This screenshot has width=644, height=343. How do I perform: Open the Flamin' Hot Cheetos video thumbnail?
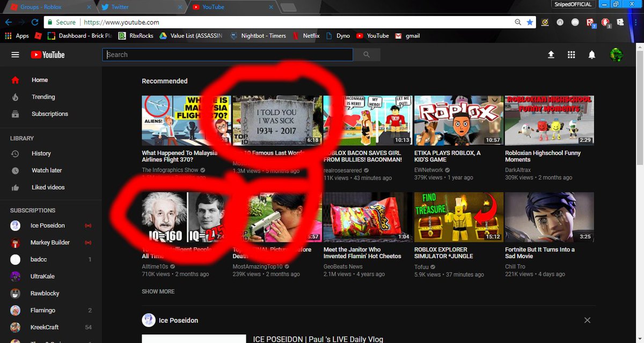tap(368, 217)
